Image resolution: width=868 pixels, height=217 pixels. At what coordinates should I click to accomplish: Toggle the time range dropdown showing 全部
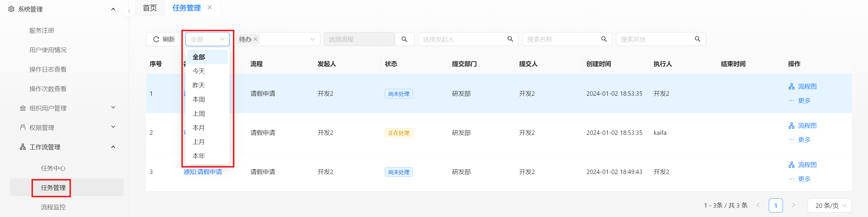tap(208, 39)
